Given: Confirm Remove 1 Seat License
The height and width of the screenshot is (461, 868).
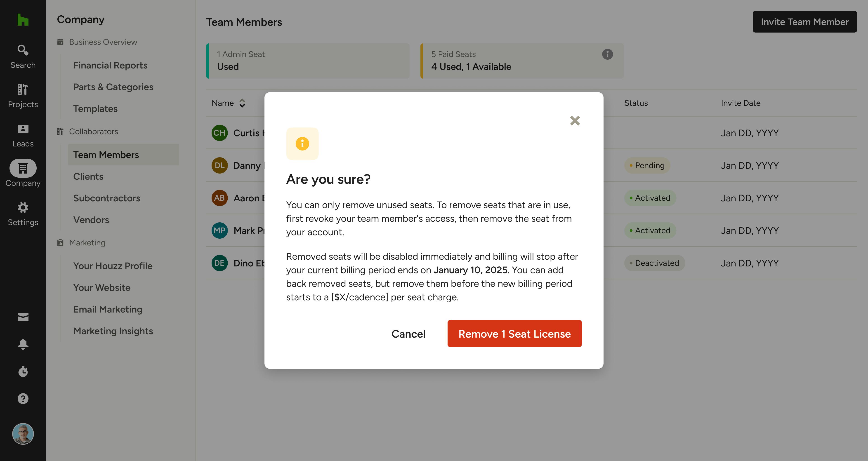Looking at the screenshot, I should (514, 334).
